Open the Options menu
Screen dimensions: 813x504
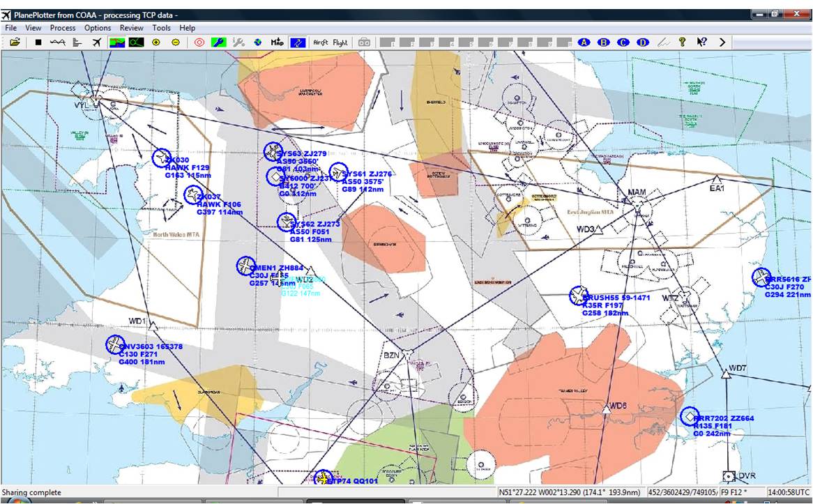[98, 28]
